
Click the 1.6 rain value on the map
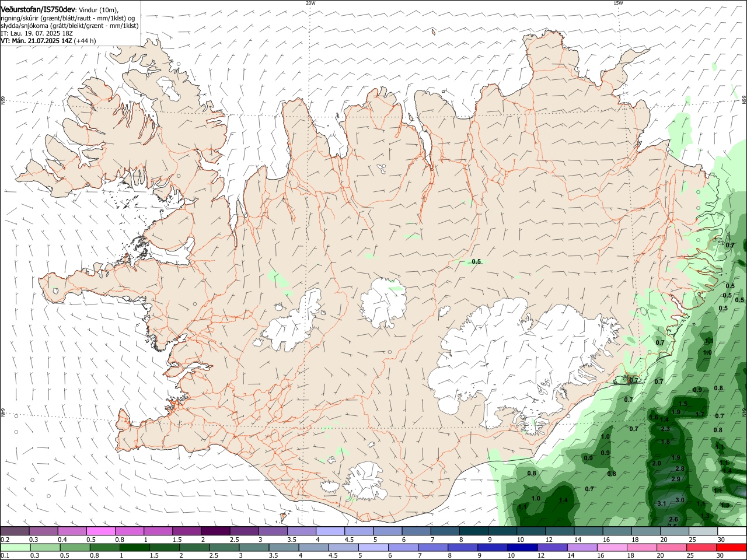click(654, 417)
